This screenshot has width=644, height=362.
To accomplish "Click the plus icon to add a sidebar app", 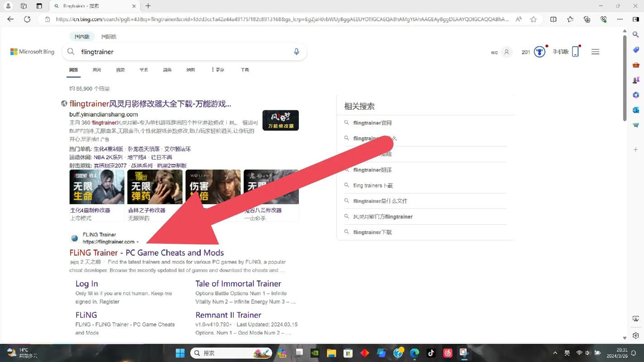I will (x=636, y=149).
